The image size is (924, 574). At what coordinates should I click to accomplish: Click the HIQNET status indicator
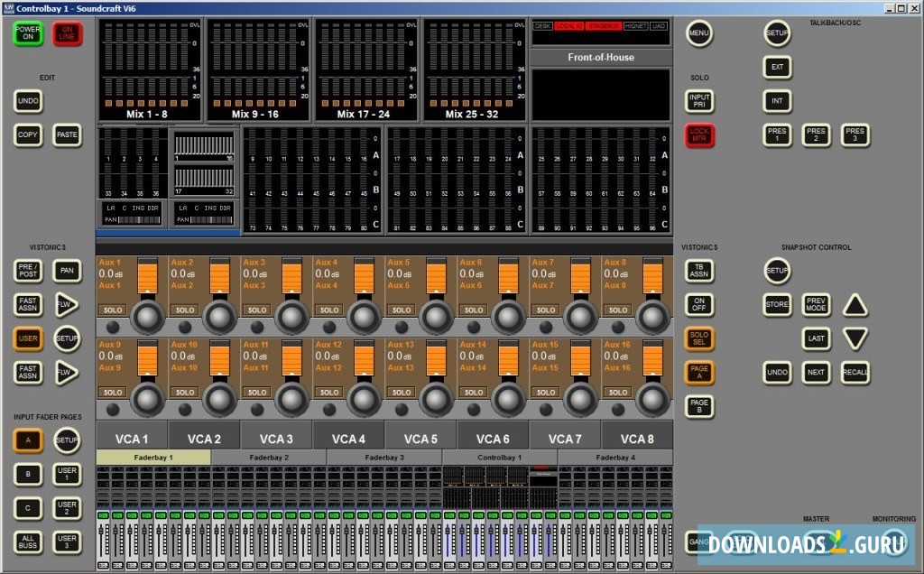[635, 27]
